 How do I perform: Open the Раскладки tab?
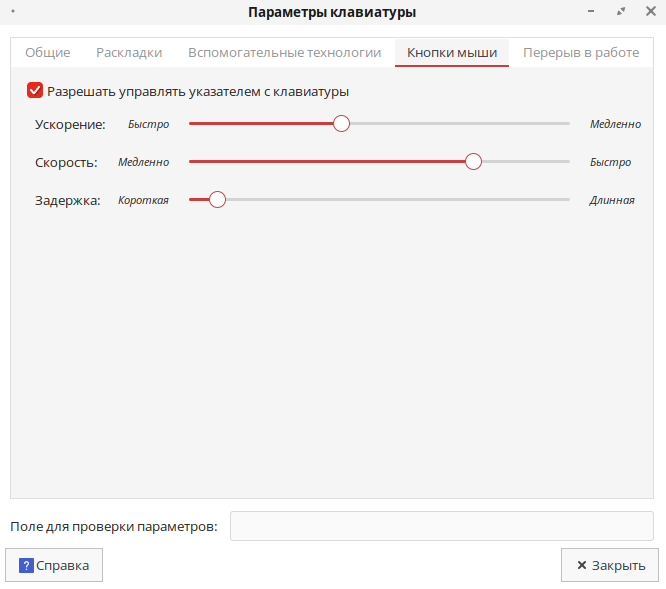point(129,52)
